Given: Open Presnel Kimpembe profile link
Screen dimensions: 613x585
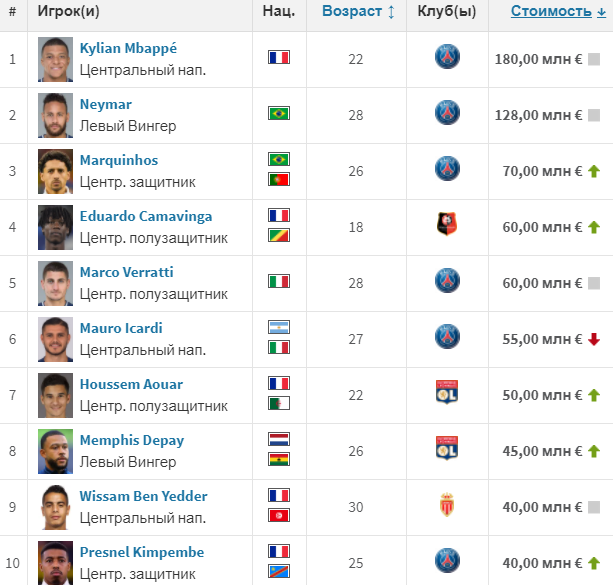Looking at the screenshot, I should 142,552.
